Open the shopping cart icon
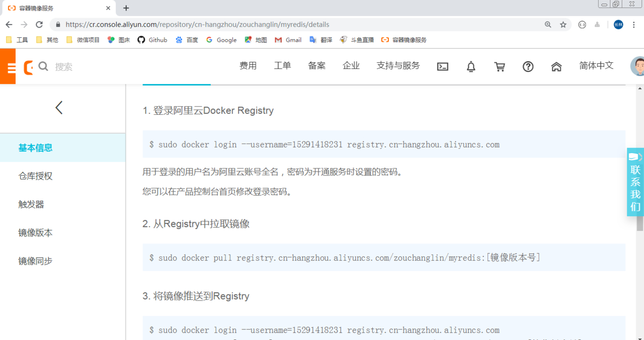This screenshot has height=340, width=644. (x=500, y=66)
